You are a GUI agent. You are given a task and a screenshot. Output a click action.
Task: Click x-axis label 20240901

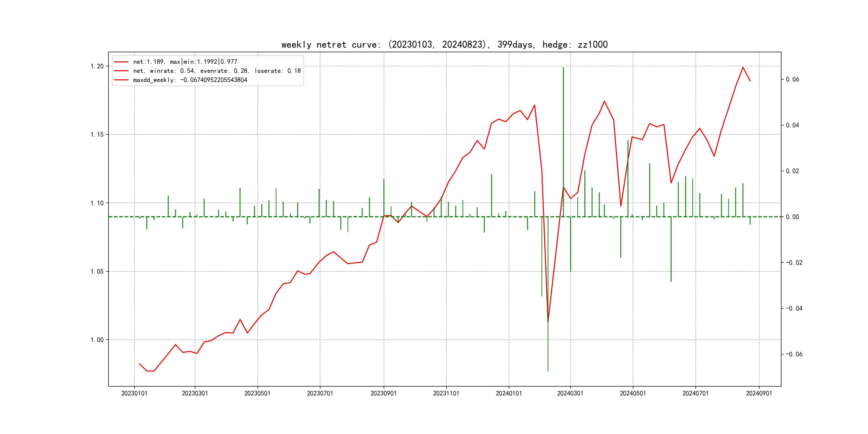pos(759,393)
